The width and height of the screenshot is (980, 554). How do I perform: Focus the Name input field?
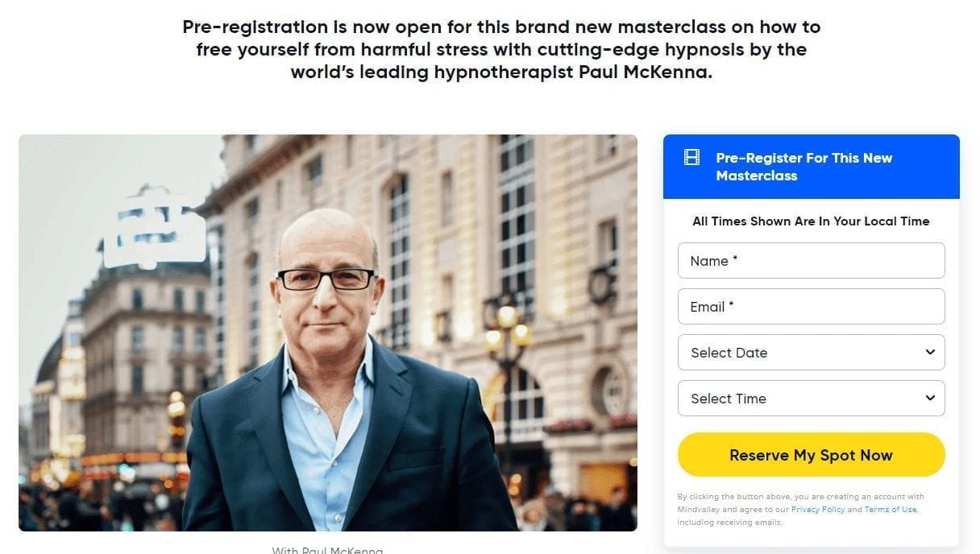[x=812, y=261]
